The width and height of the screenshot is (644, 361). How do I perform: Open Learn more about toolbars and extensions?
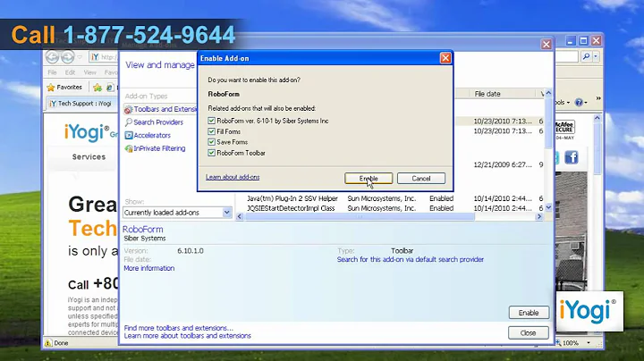point(187,336)
